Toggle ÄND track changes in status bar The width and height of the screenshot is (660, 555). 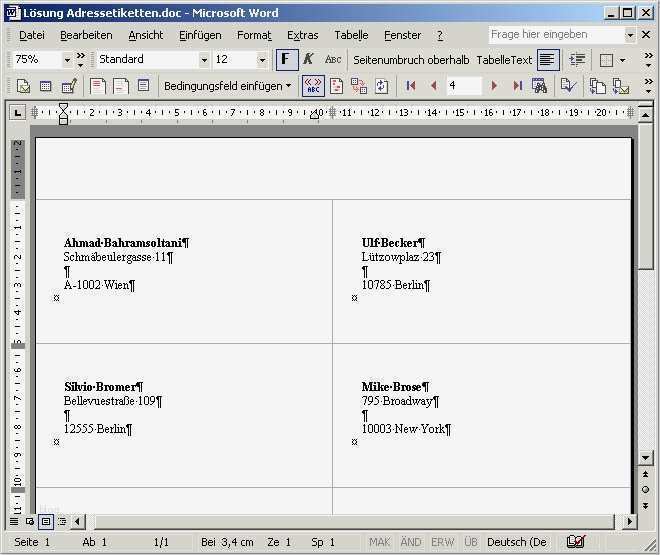tap(411, 542)
